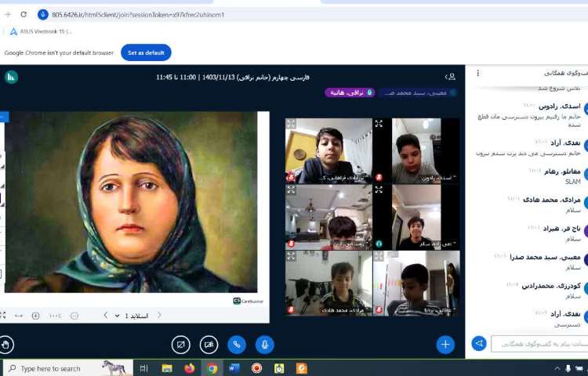Viewport: 588px width, 376px height.
Task: Reload the browser page
Action: pyautogui.click(x=24, y=15)
